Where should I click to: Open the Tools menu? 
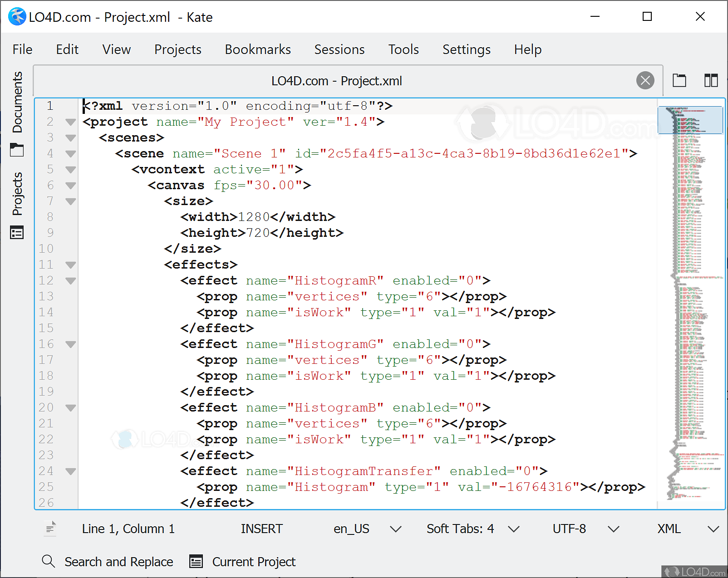pyautogui.click(x=403, y=49)
